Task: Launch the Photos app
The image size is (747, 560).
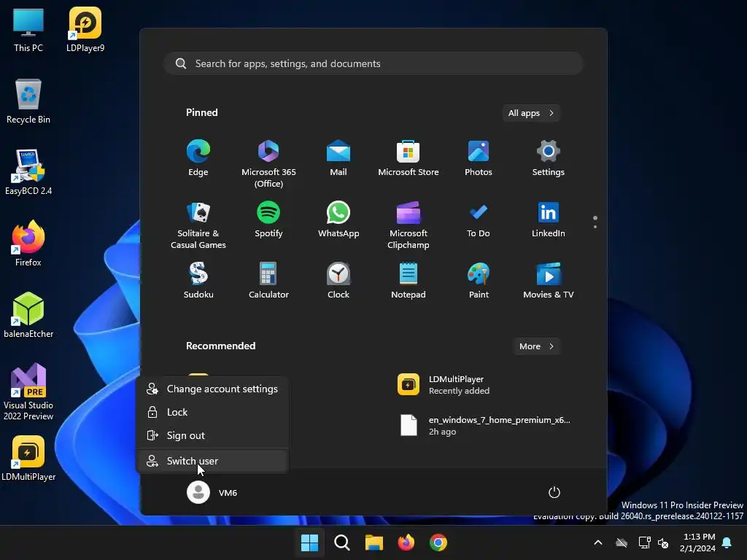Action: [479, 158]
